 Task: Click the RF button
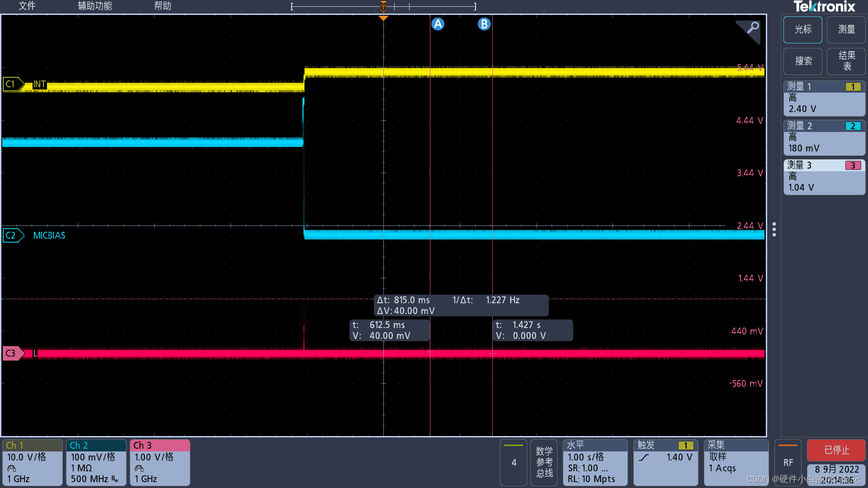(788, 462)
